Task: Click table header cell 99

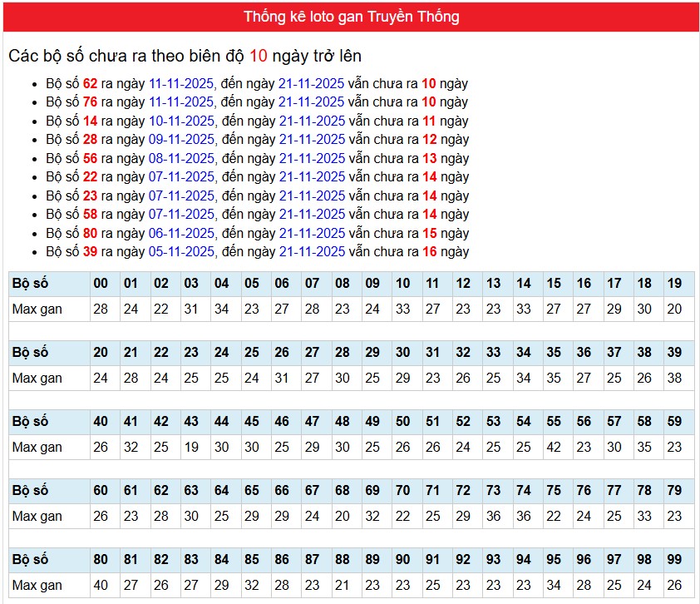Action: click(674, 560)
